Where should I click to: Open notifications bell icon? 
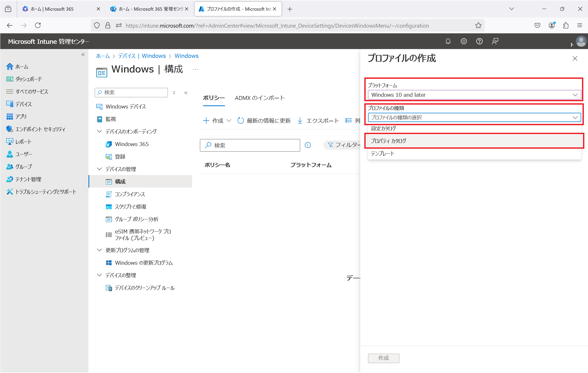click(448, 41)
